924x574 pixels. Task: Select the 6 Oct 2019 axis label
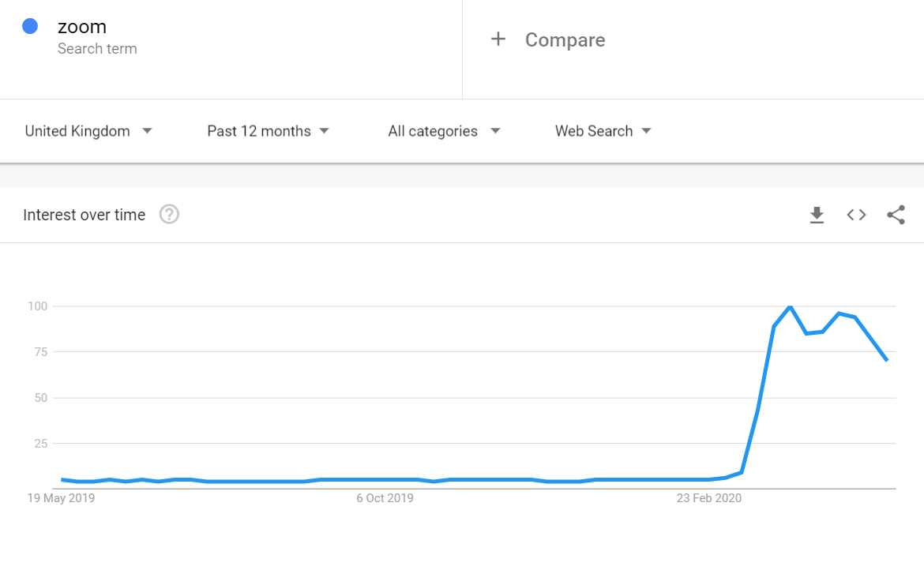click(x=385, y=498)
